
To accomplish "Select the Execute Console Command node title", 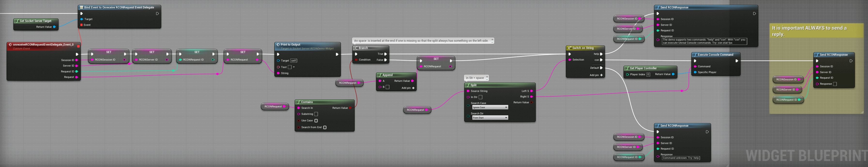I will [x=715, y=55].
